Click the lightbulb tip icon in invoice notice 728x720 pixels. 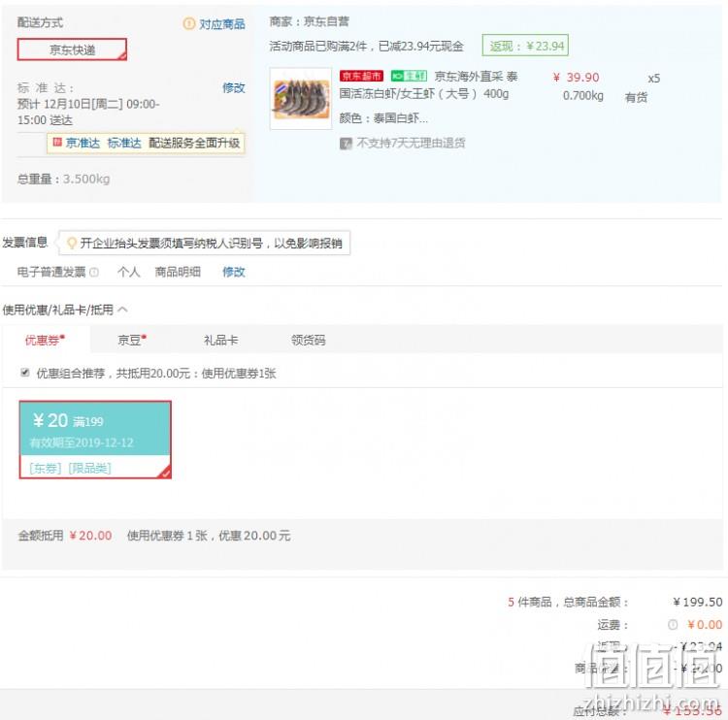[72, 243]
